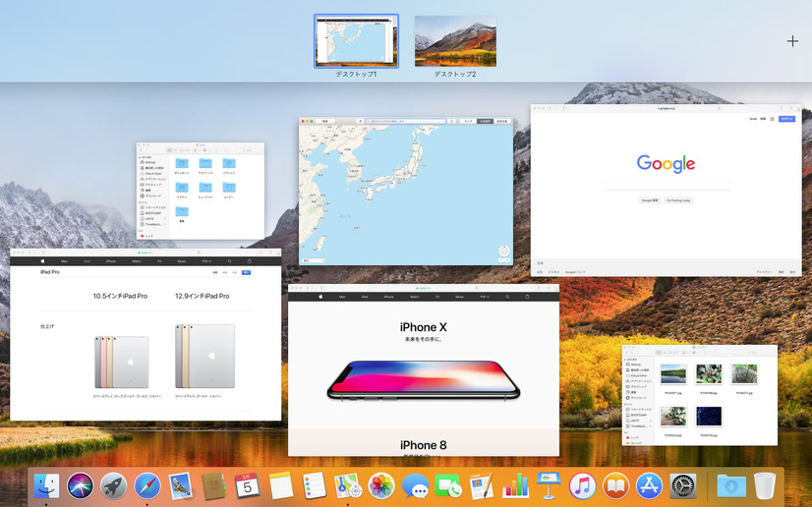The height and width of the screenshot is (507, 812).
Task: Click 10.5インチiPad Pro heading
Action: pos(120,296)
